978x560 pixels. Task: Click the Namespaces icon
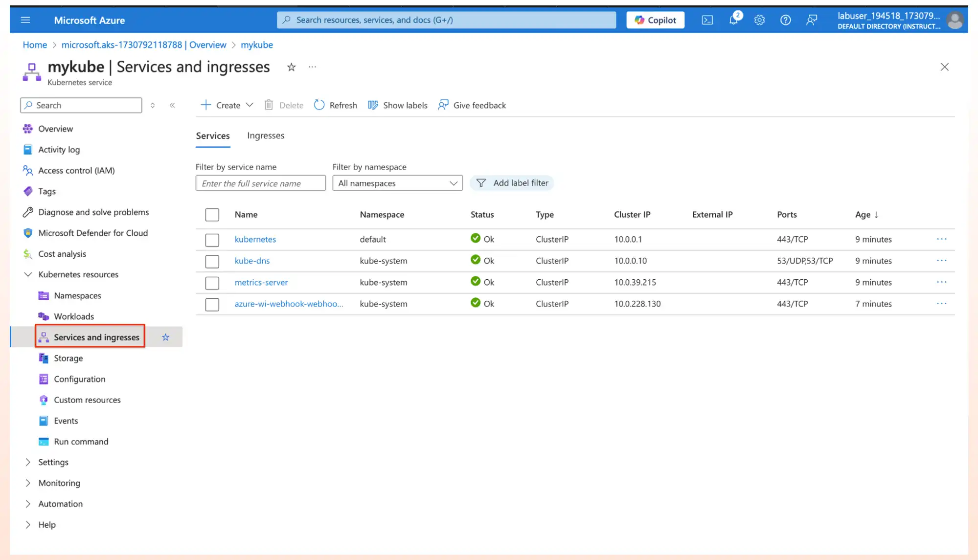click(44, 295)
